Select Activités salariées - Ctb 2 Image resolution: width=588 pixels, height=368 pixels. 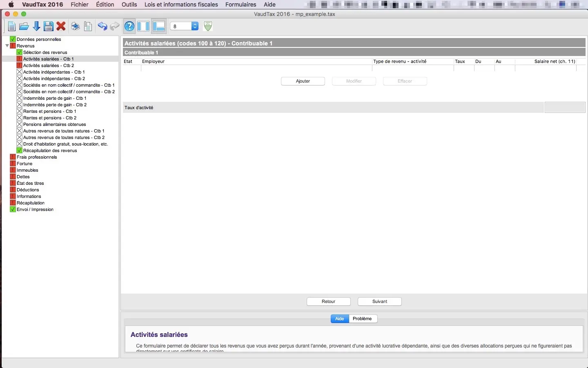click(49, 65)
